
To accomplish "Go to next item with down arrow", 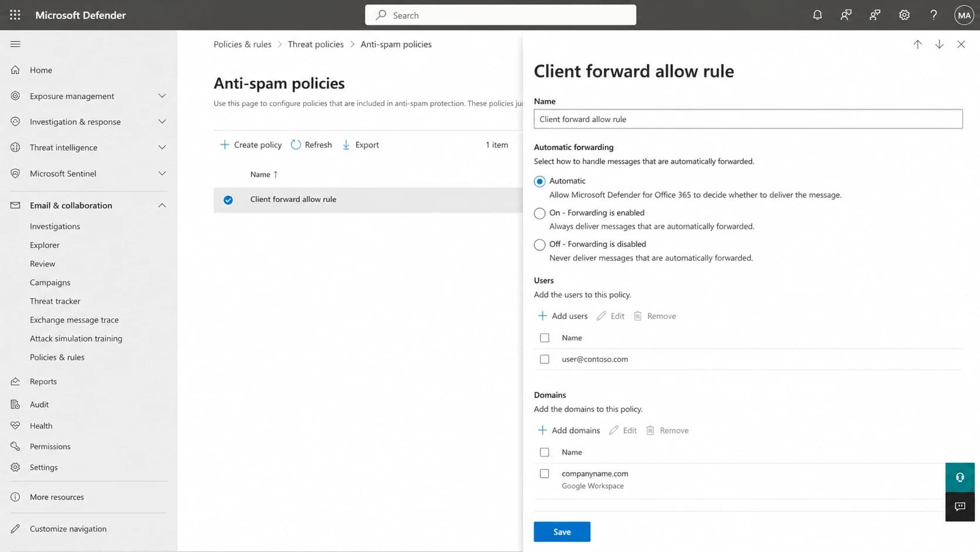I will pyautogui.click(x=940, y=44).
